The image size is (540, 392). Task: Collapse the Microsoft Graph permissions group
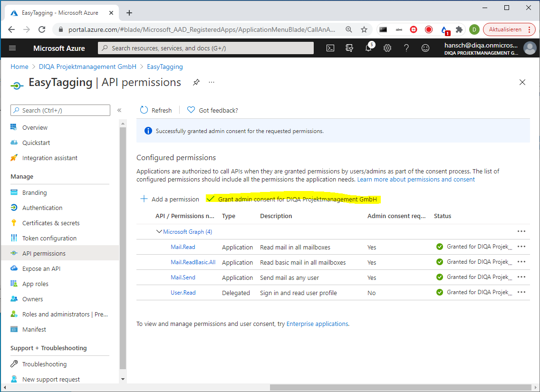tap(159, 232)
